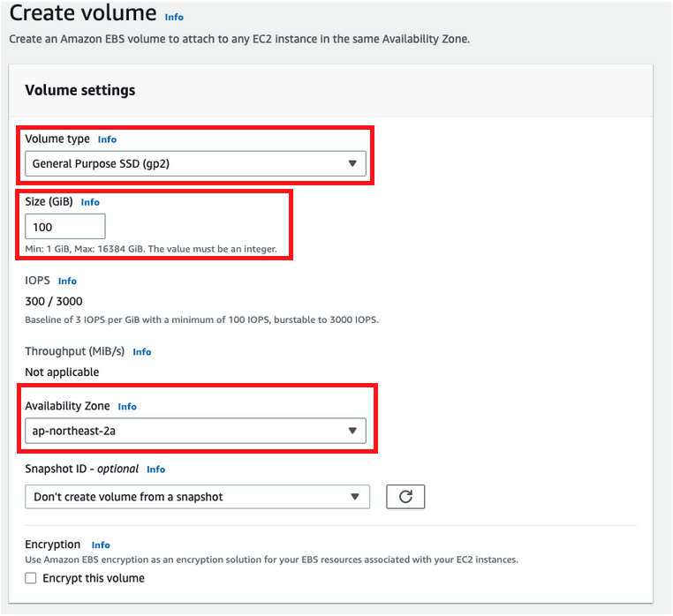Open the ap-northeast-2a Availability Zone dropdown
This screenshot has width=673, height=616.
pos(195,431)
